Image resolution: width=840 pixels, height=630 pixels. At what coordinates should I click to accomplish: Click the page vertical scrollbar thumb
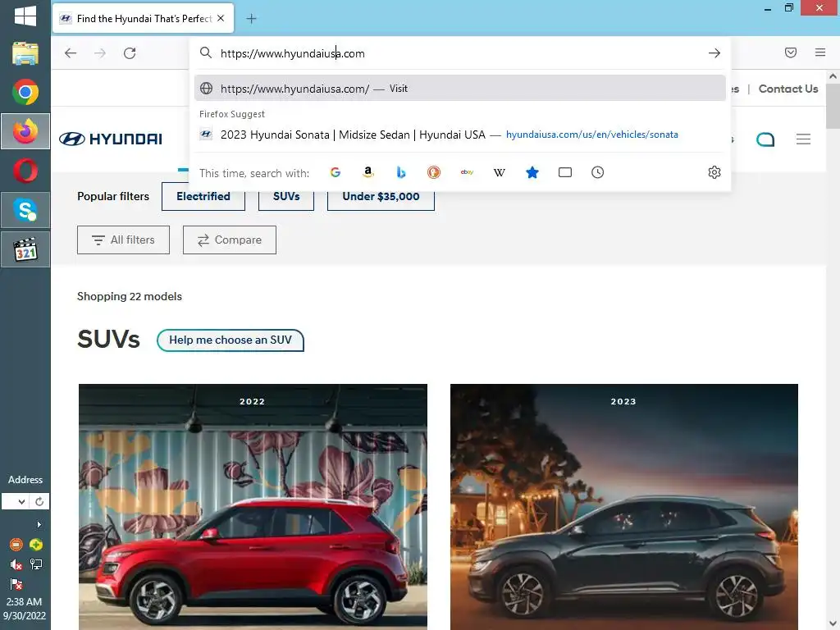point(833,107)
